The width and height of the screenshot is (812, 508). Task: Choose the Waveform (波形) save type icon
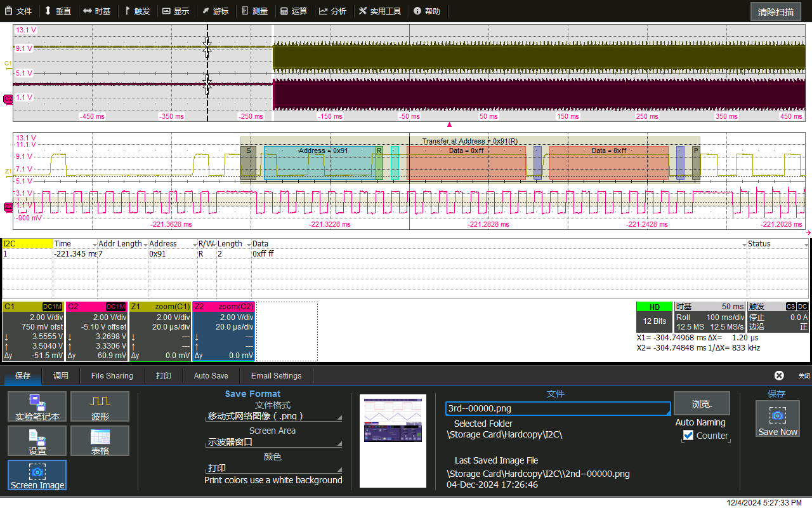coord(100,408)
